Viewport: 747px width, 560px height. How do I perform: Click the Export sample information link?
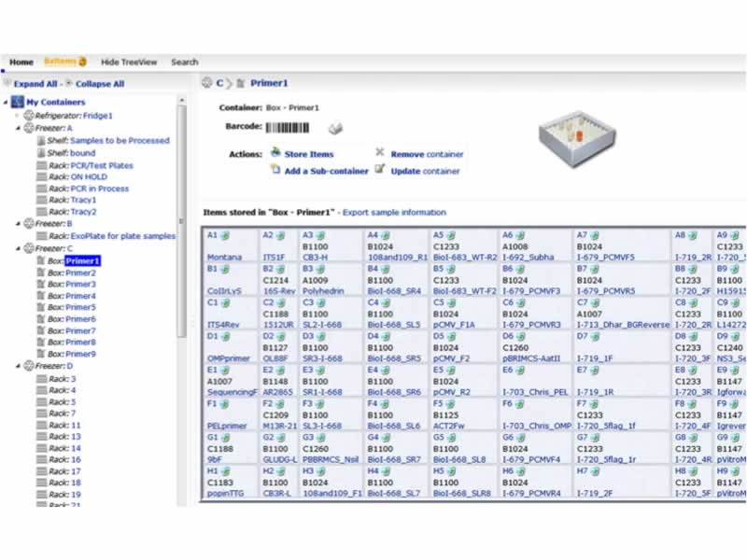point(394,213)
